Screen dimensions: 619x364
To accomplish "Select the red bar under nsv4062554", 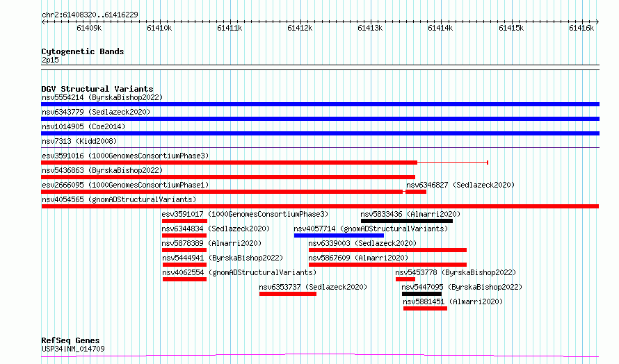I will [x=185, y=279].
